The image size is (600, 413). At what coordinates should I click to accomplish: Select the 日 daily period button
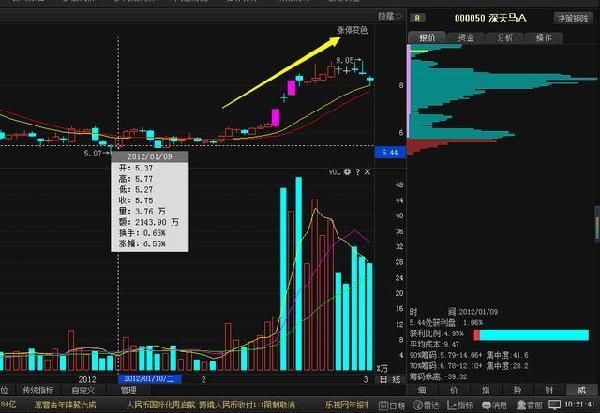pos(383,379)
